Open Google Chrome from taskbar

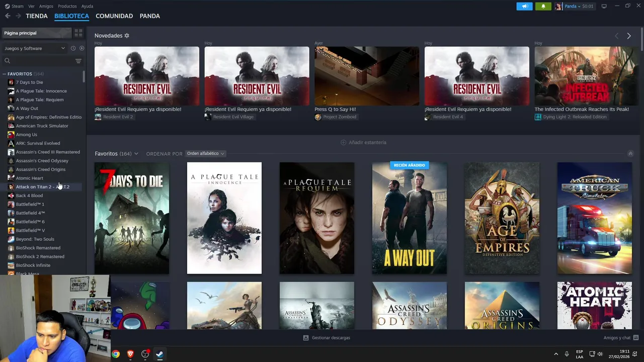116,354
